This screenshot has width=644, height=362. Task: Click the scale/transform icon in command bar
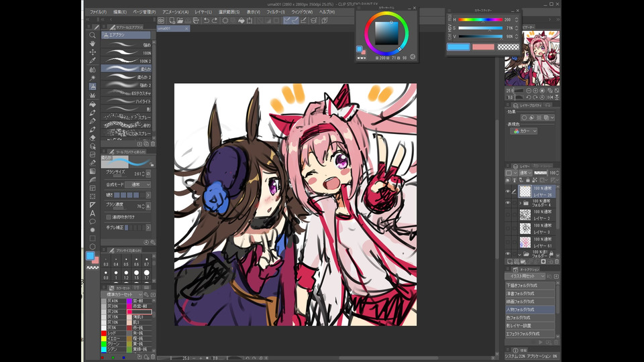[250, 20]
